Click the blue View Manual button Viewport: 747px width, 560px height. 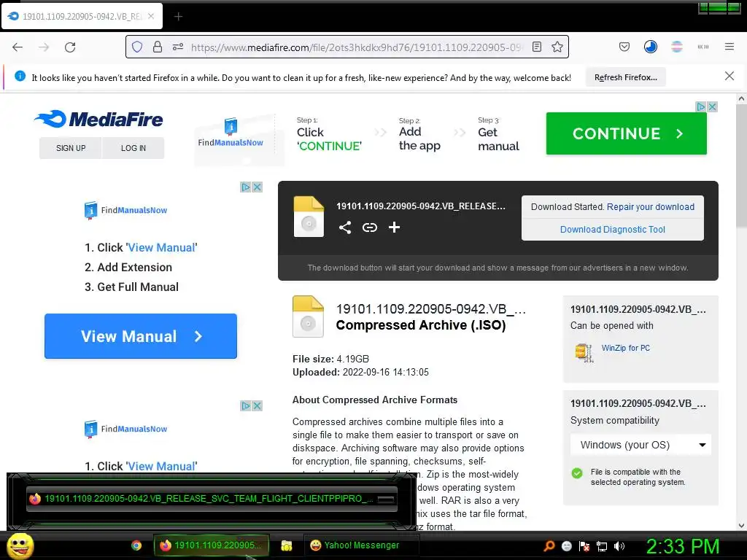click(x=141, y=336)
